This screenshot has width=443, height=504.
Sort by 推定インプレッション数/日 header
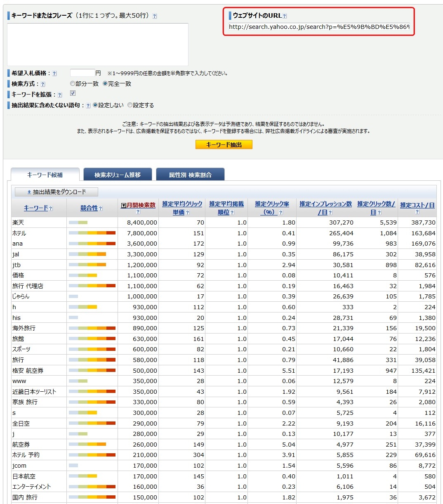pyautogui.click(x=325, y=208)
